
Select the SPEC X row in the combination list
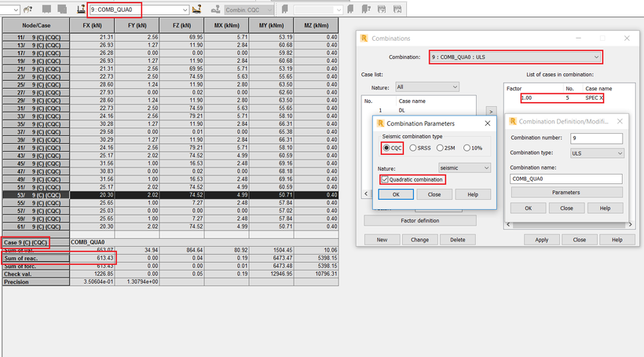pos(562,98)
